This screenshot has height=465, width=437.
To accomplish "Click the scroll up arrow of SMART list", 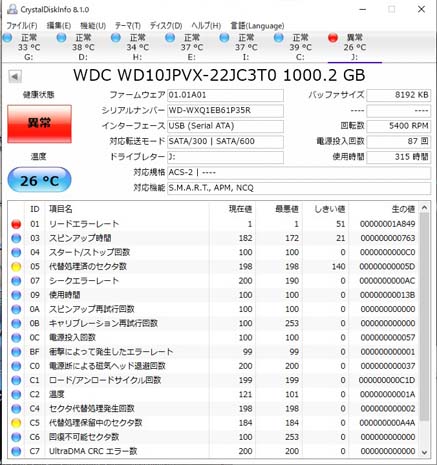I will pos(424,208).
